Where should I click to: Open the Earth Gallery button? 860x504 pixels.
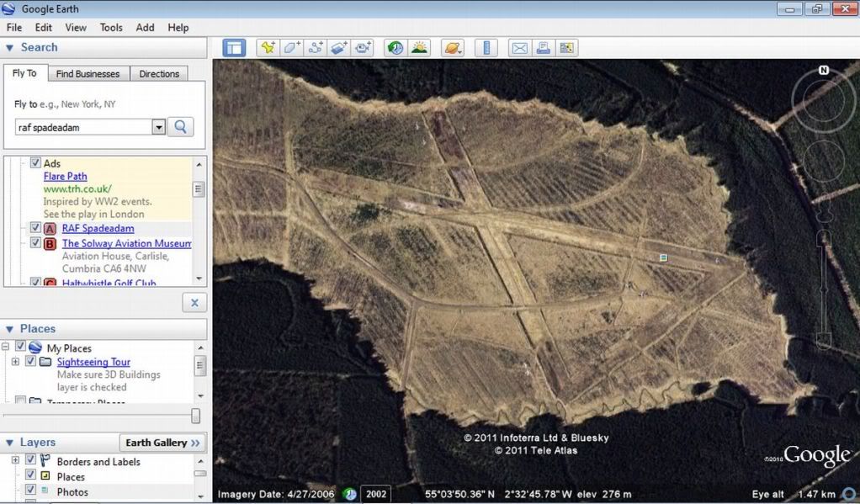(x=163, y=443)
